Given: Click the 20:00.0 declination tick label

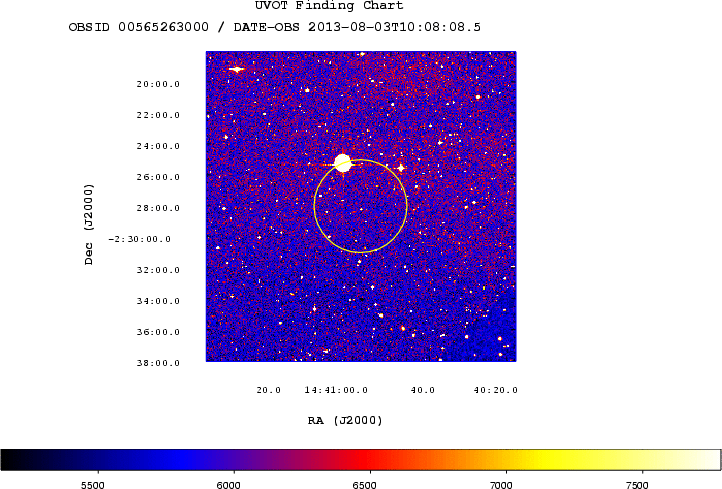Looking at the screenshot, I should pos(158,84).
